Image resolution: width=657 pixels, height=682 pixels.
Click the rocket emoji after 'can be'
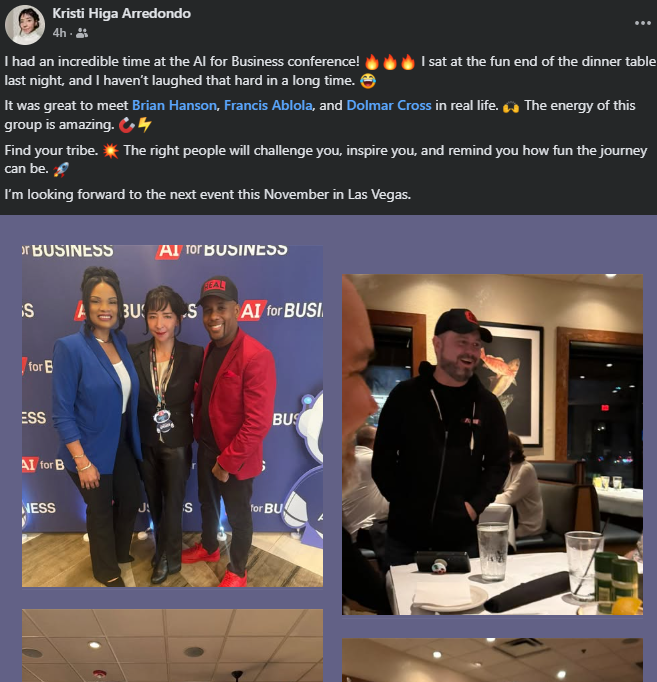[x=60, y=169]
